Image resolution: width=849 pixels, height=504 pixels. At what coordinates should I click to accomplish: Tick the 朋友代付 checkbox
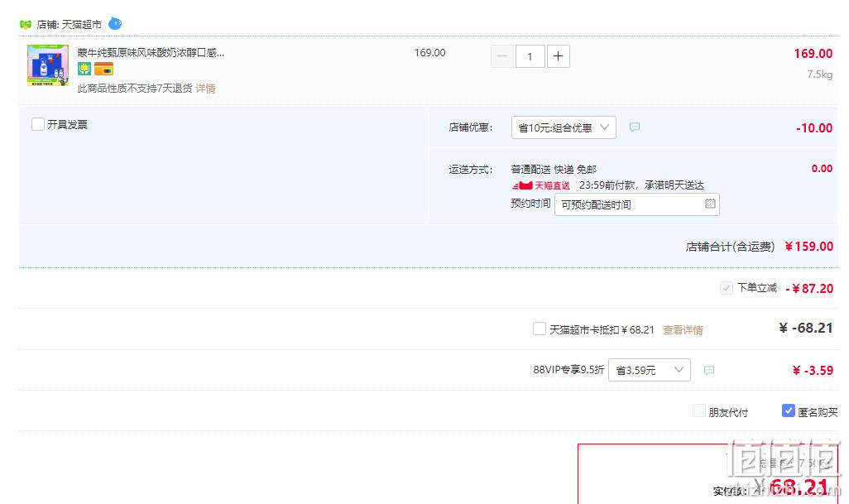(699, 410)
